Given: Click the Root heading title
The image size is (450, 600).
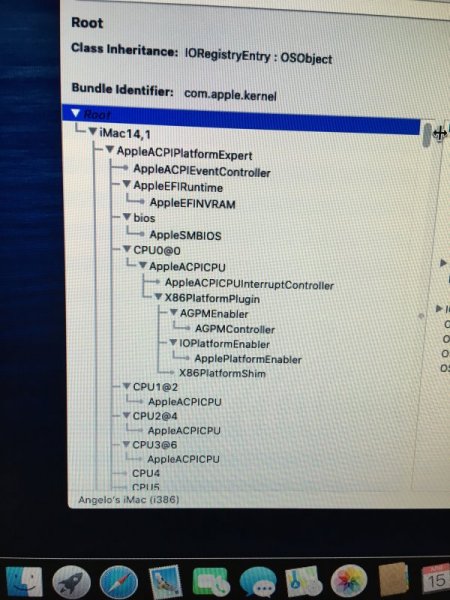Looking at the screenshot, I should tap(87, 23).
